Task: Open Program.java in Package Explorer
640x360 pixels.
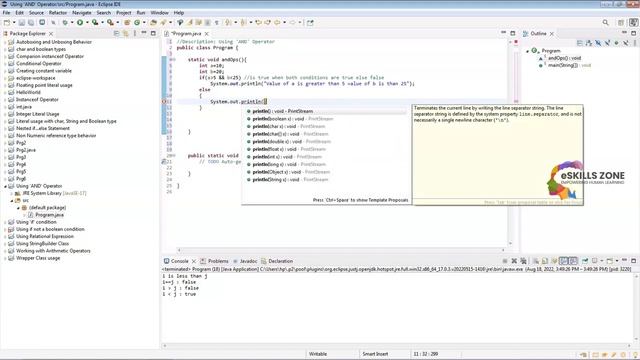Action: (49, 215)
